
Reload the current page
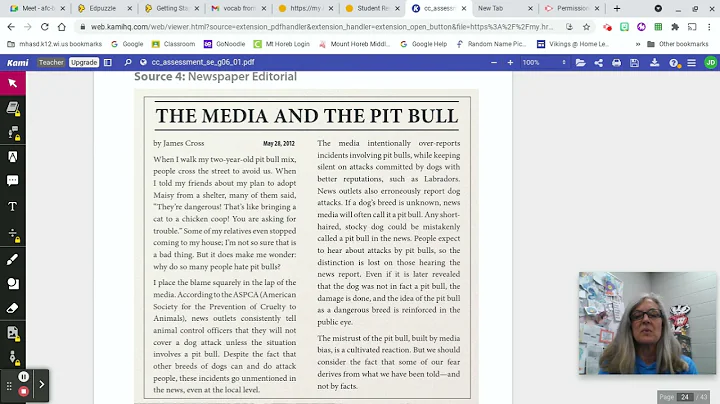45,27
